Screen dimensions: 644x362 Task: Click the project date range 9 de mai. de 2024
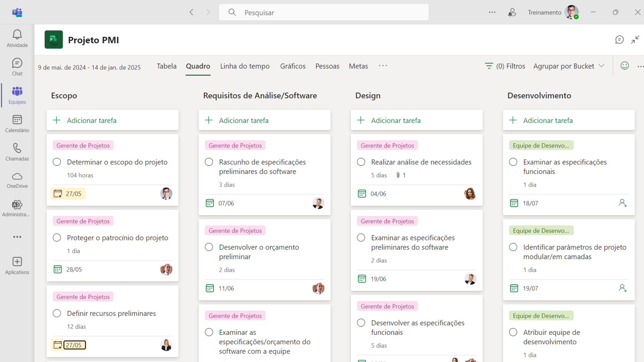89,67
